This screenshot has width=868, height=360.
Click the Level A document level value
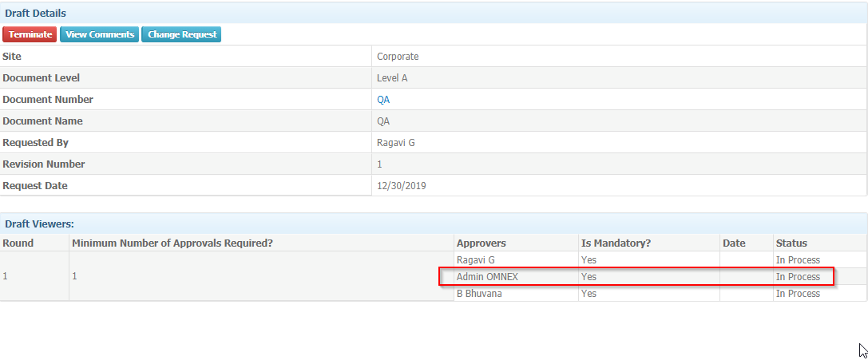392,78
